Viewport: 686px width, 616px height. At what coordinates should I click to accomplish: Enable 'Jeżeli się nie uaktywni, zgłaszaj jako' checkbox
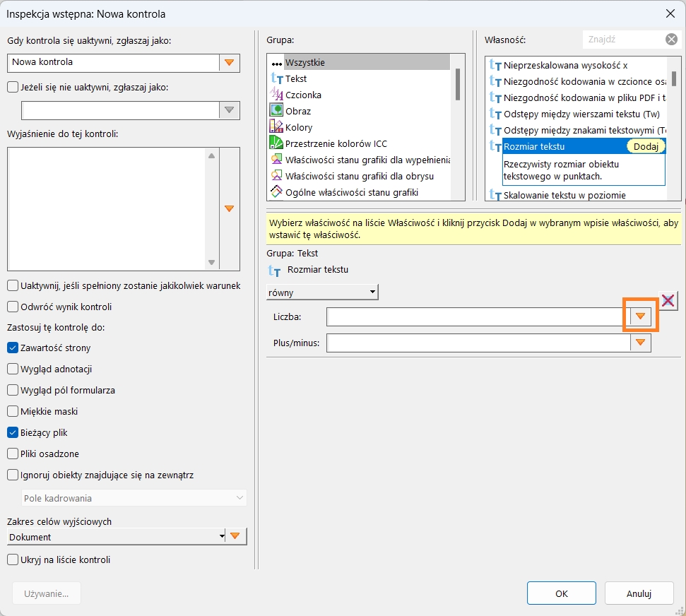coord(13,87)
